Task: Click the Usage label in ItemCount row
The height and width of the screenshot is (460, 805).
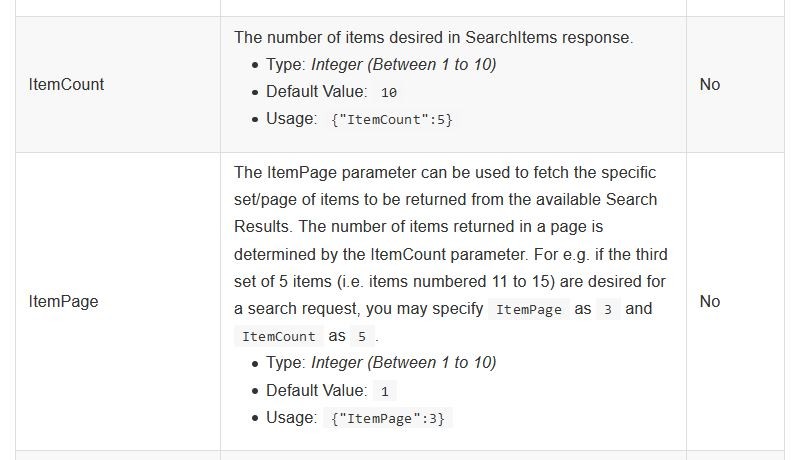Action: point(292,119)
